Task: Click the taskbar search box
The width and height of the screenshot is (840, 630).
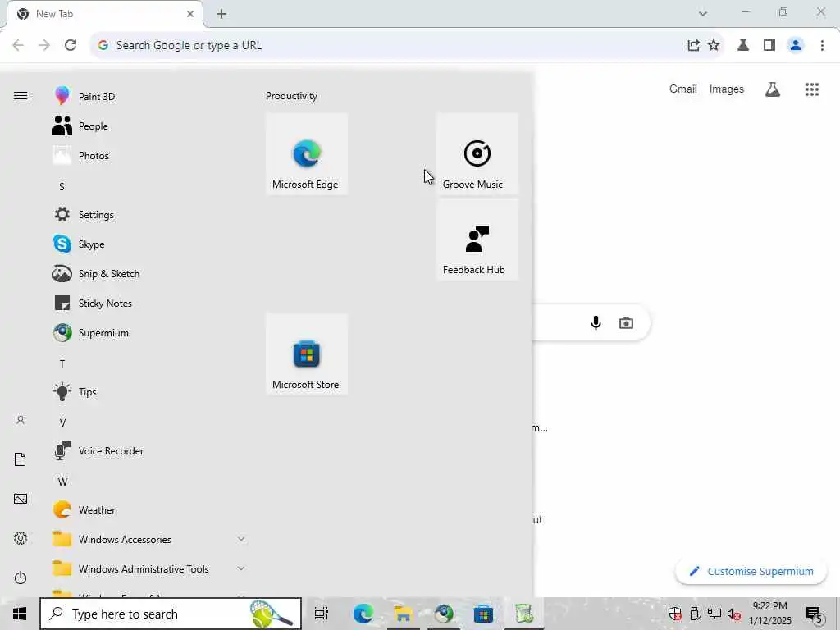Action: pos(171,614)
